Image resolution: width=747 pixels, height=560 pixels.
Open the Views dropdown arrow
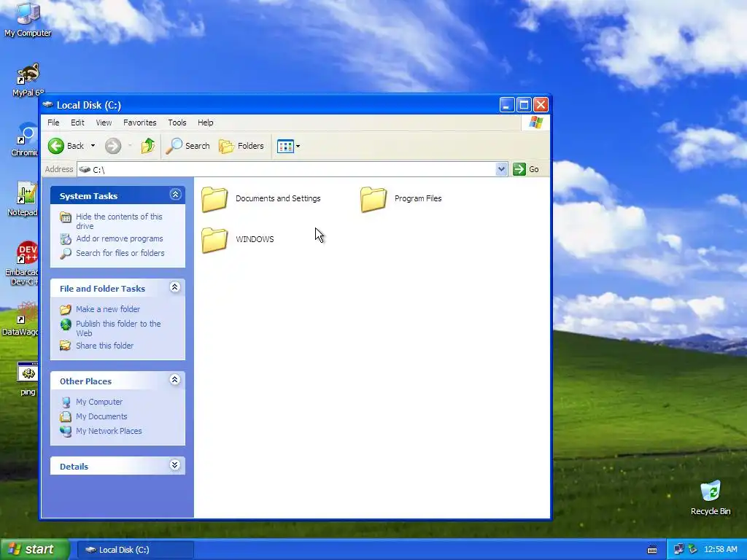[x=298, y=146]
